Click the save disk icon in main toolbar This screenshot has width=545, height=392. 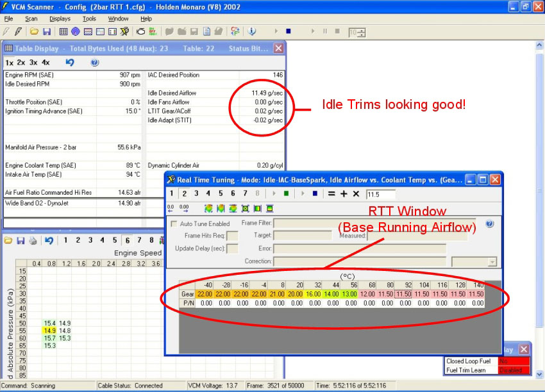point(47,31)
